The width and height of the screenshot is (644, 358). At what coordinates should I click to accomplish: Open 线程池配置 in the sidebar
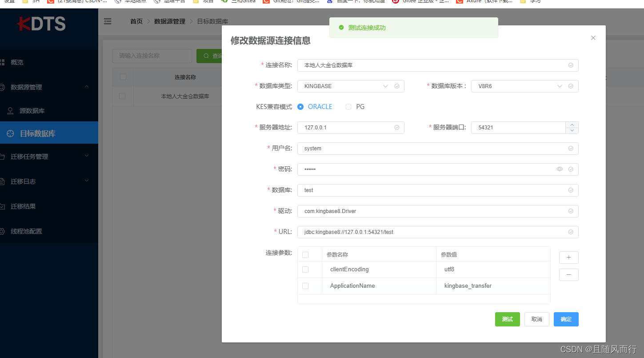tap(26, 231)
